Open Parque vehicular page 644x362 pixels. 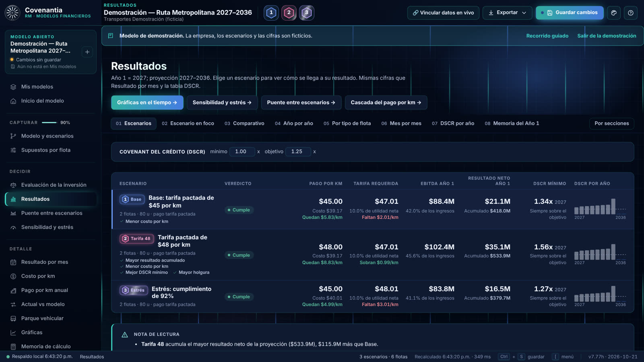[x=51, y=319]
